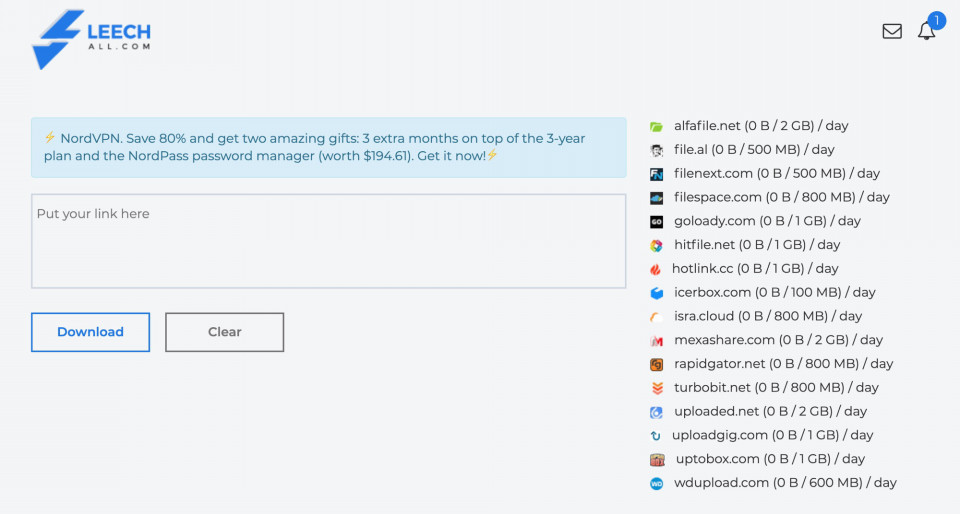Click the 'mexashare.com (0 B / 2 GB) / day' text
This screenshot has width=960, height=514.
click(x=778, y=341)
